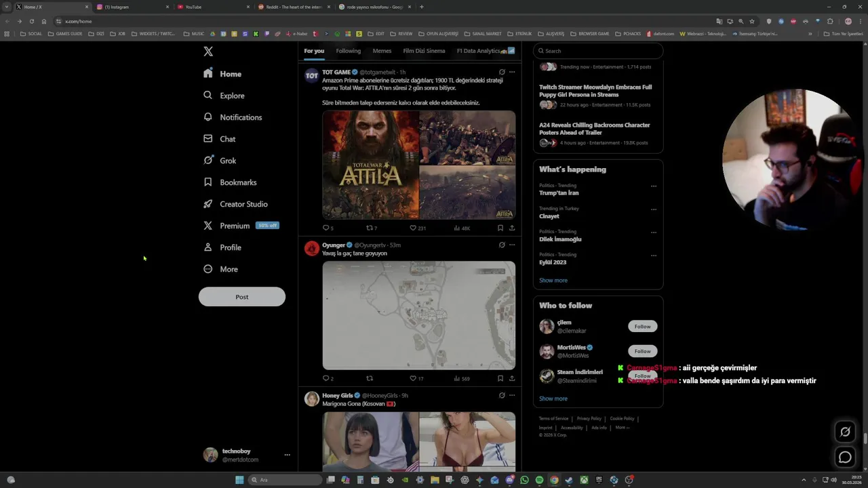Open Spotify from the taskbar
The height and width of the screenshot is (488, 868).
539,480
